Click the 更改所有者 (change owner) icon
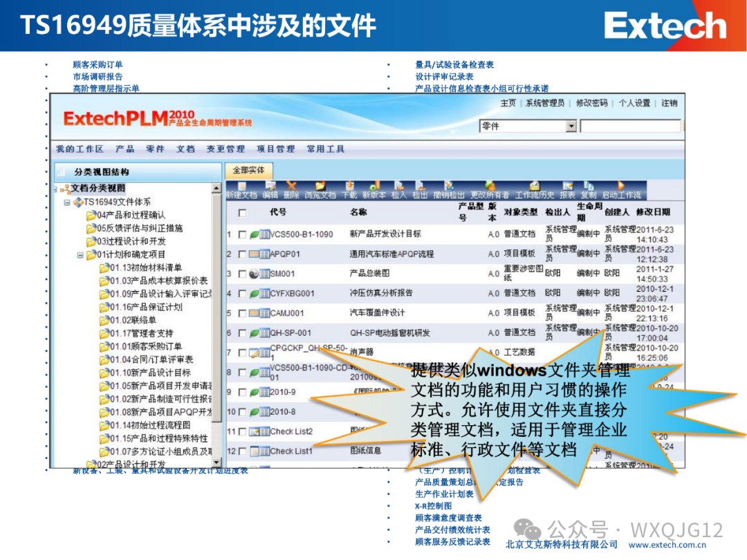This screenshot has width=747, height=560. 490,186
